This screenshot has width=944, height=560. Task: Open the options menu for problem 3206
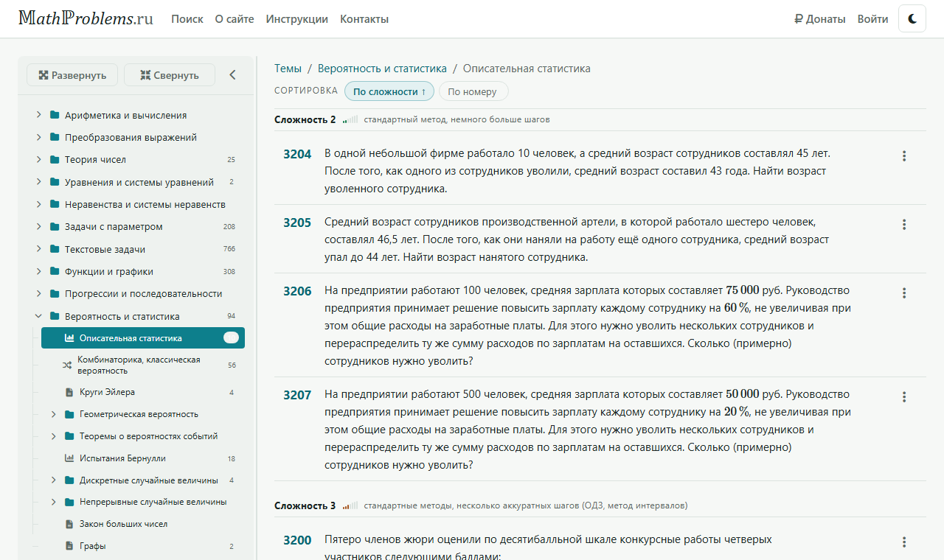(x=904, y=293)
